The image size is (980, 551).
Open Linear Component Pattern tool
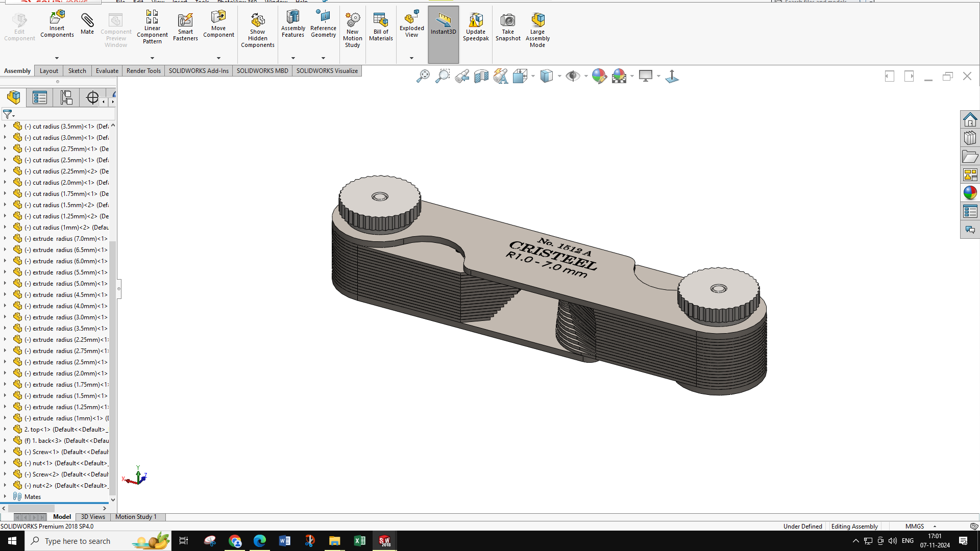click(152, 28)
